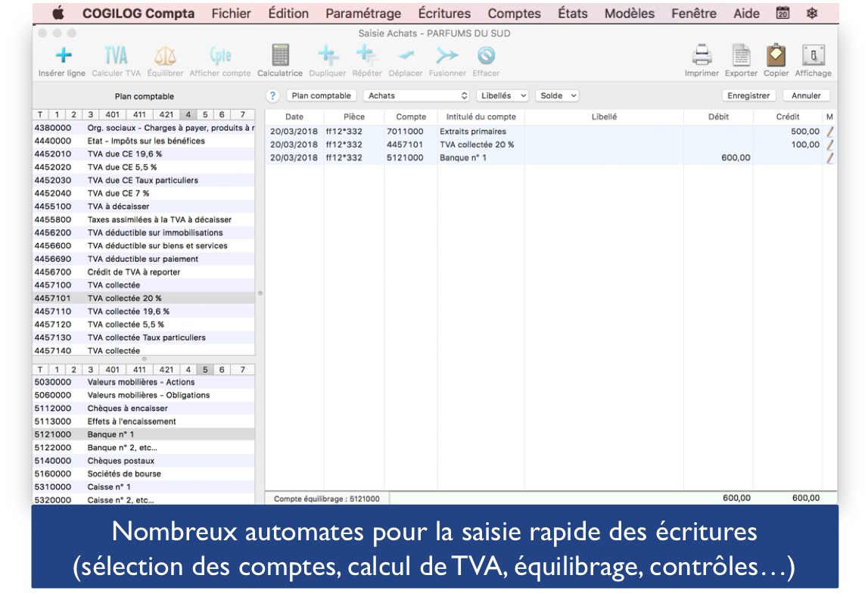
Task: Open the Libellés dropdown
Action: click(502, 96)
